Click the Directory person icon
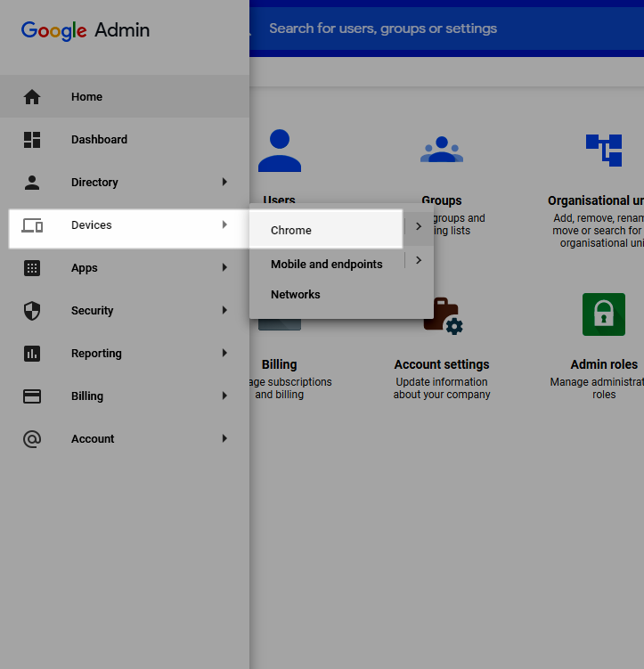 pos(32,183)
